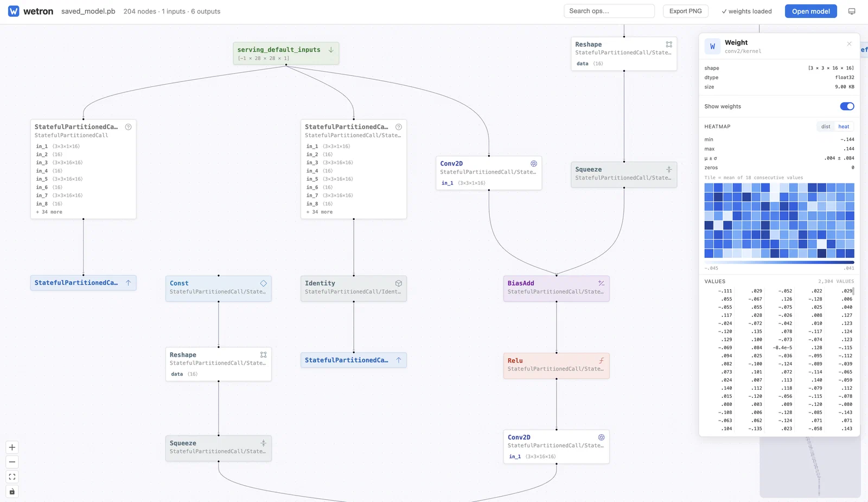
Task: Click the values list scrollbar
Action: pos(854,291)
